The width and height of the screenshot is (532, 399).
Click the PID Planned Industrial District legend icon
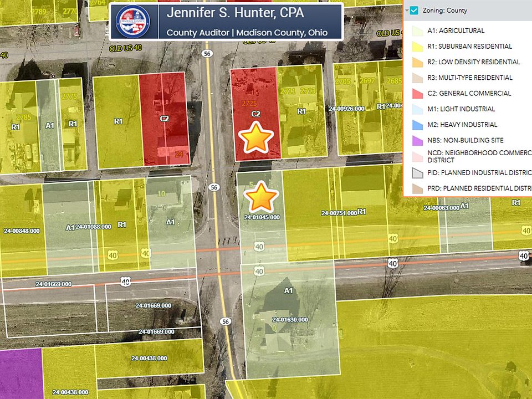pos(417,173)
